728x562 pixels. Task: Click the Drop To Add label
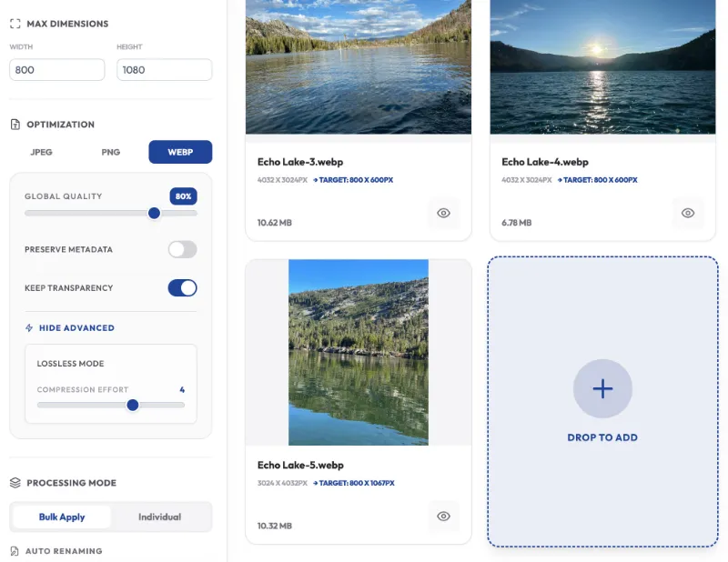tap(602, 437)
